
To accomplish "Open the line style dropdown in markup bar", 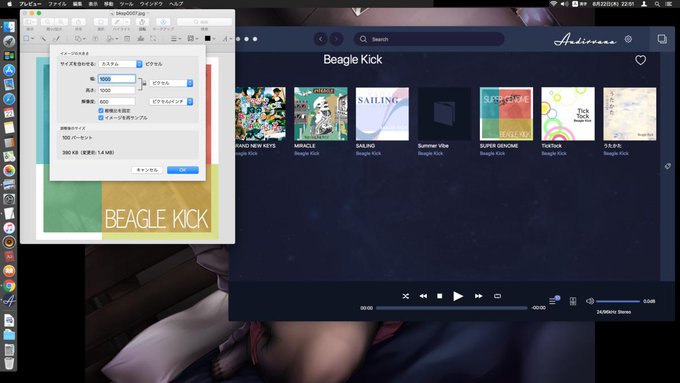I will click(176, 39).
